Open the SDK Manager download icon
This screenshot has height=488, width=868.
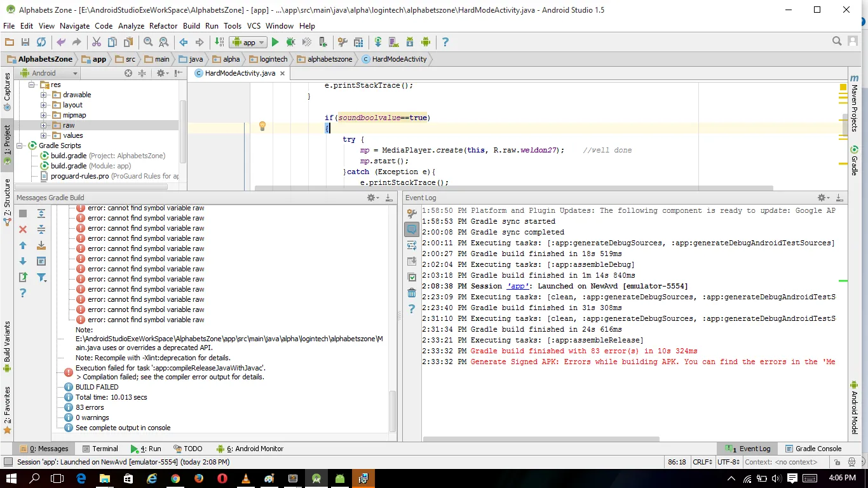point(410,42)
